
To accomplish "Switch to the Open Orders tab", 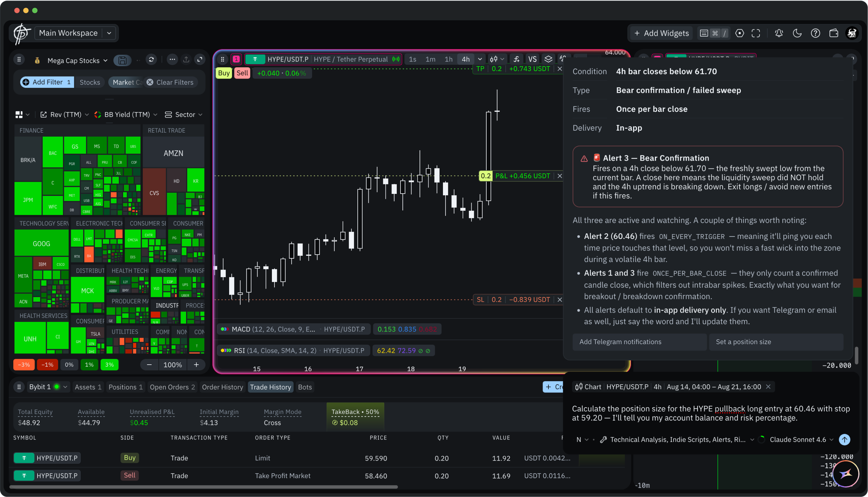I will [x=173, y=387].
